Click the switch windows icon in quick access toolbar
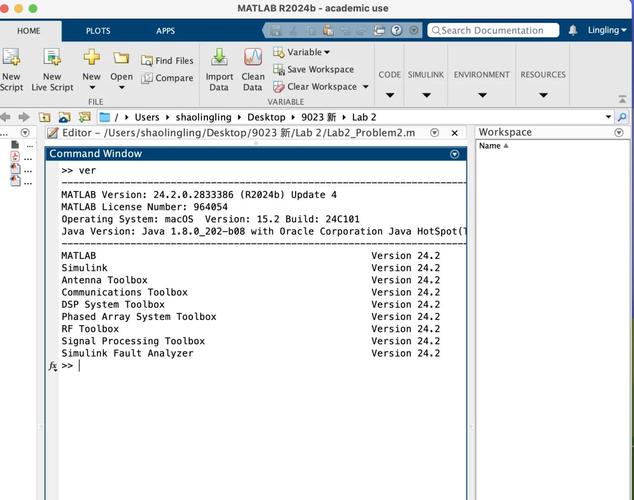 pos(379,30)
